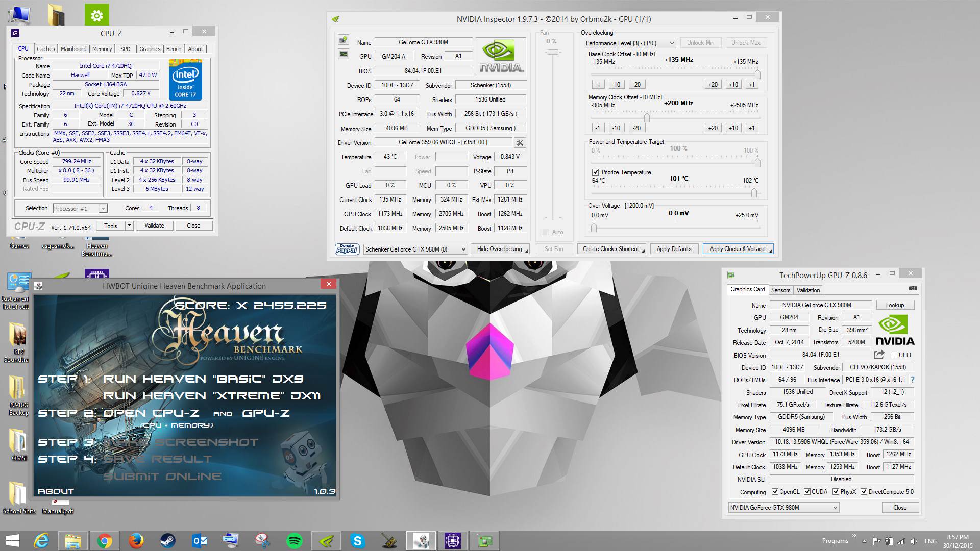Launch Firefox from the taskbar
Viewport: 980px width, 551px height.
click(x=136, y=541)
